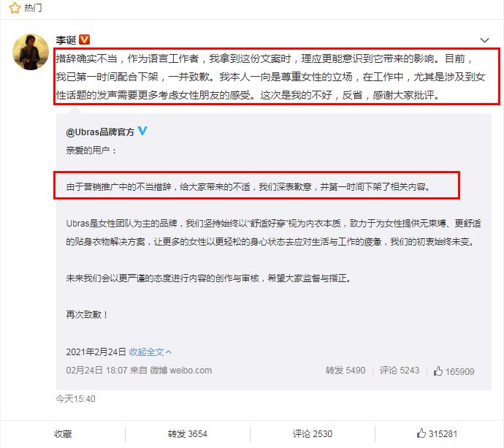Click the blue V badge beside Ubras品牌官方

point(142,131)
